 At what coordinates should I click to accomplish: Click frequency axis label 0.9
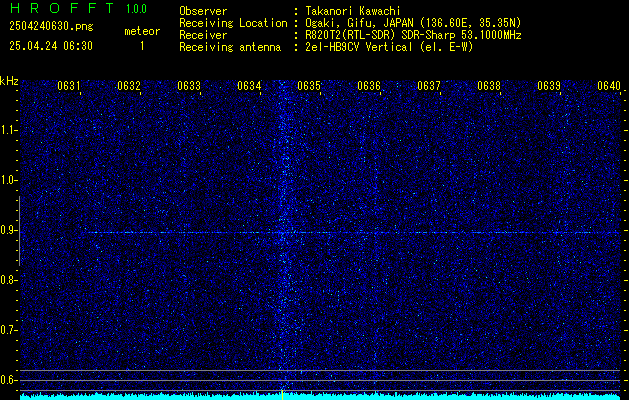(x=8, y=230)
